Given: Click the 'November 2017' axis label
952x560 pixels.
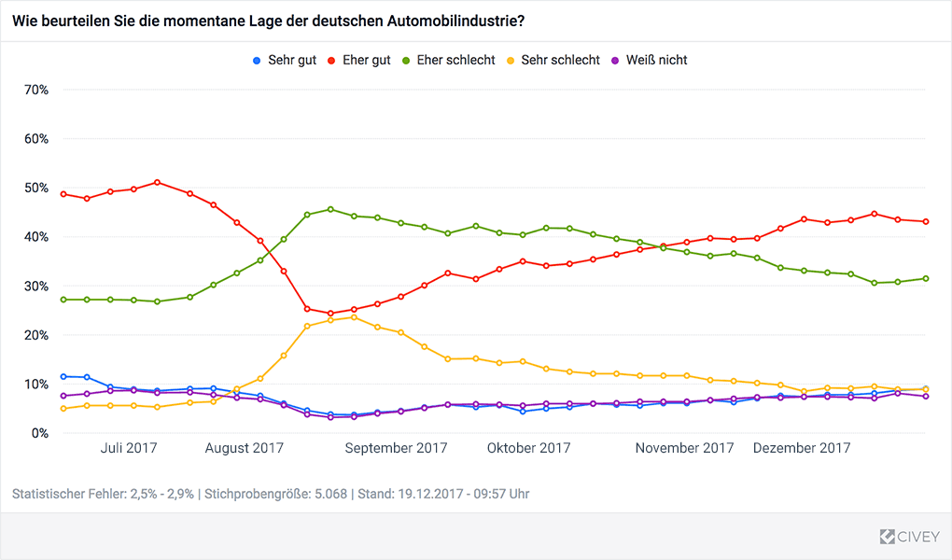Looking at the screenshot, I should [684, 448].
